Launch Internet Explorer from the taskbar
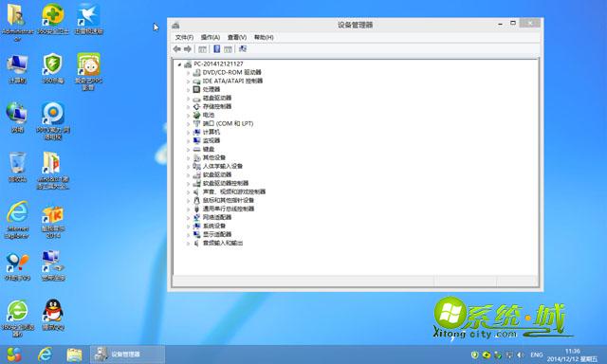Screen dimensions: 607x364 [45, 355]
